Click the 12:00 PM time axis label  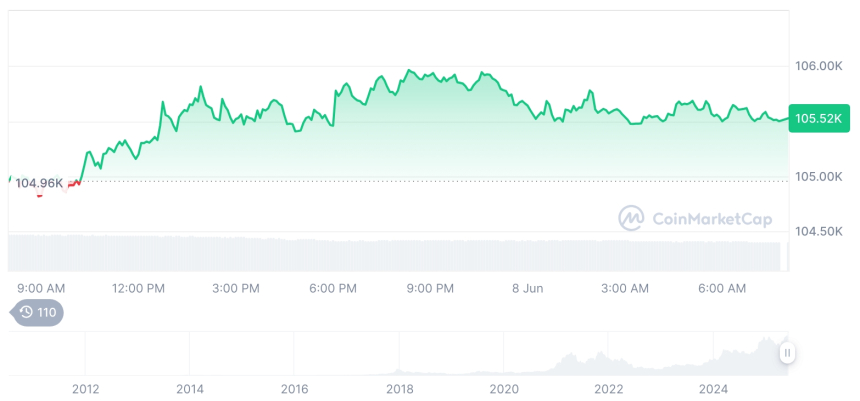tap(138, 288)
